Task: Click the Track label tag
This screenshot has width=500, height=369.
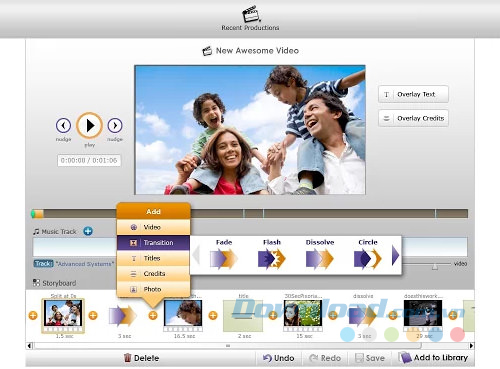Action: click(44, 264)
